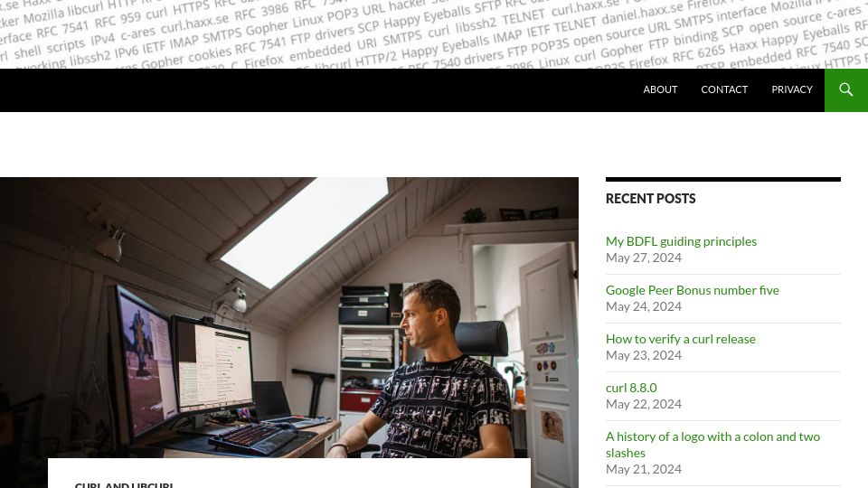Open the PRIVACY page
This screenshot has width=868, height=488.
point(792,89)
